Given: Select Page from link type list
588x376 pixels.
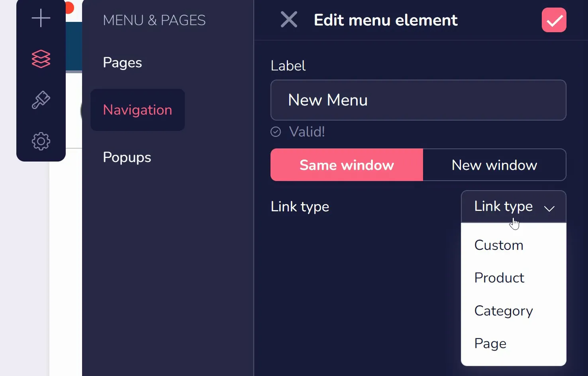Looking at the screenshot, I should click(x=514, y=343).
